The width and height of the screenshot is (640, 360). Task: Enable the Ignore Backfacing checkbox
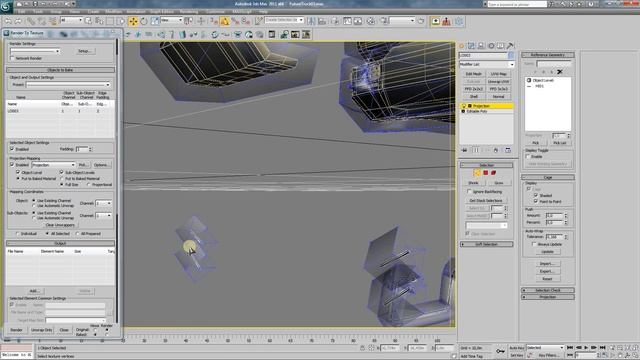click(x=469, y=191)
